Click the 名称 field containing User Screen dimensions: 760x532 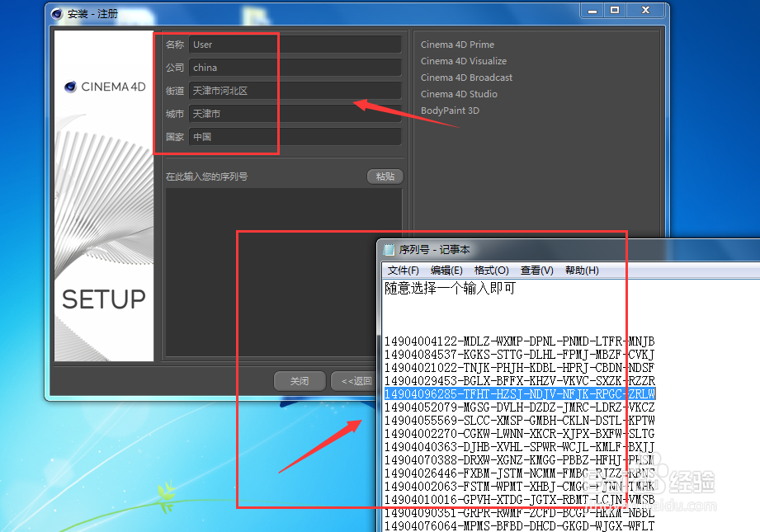pos(295,45)
